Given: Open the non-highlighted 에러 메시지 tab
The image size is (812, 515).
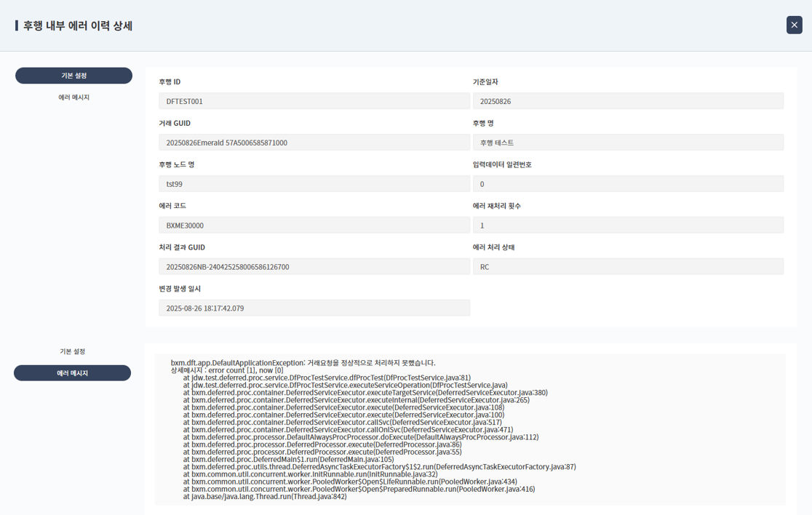Looking at the screenshot, I should [73, 97].
